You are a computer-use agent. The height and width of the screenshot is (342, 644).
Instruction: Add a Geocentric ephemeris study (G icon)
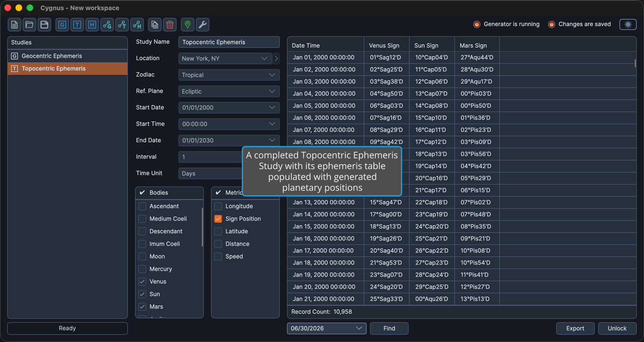pos(62,25)
